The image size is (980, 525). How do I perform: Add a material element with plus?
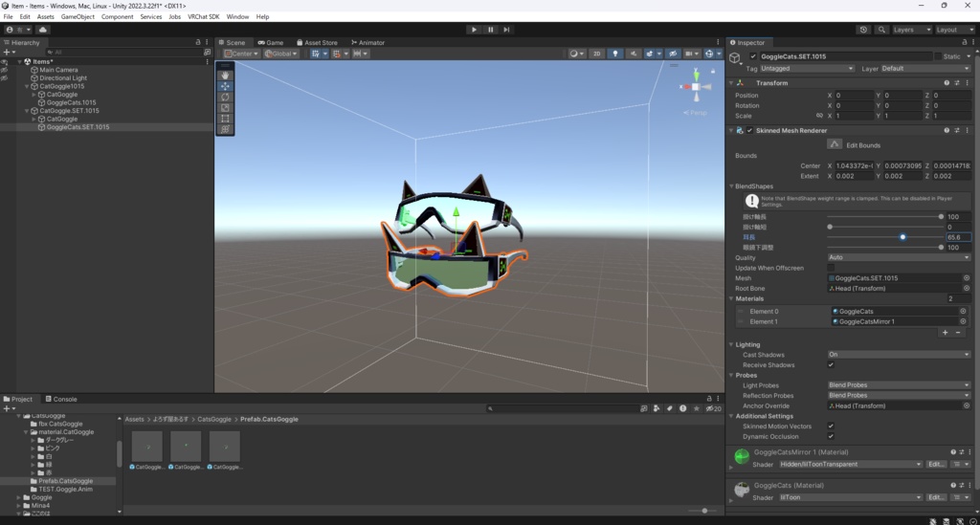point(945,333)
